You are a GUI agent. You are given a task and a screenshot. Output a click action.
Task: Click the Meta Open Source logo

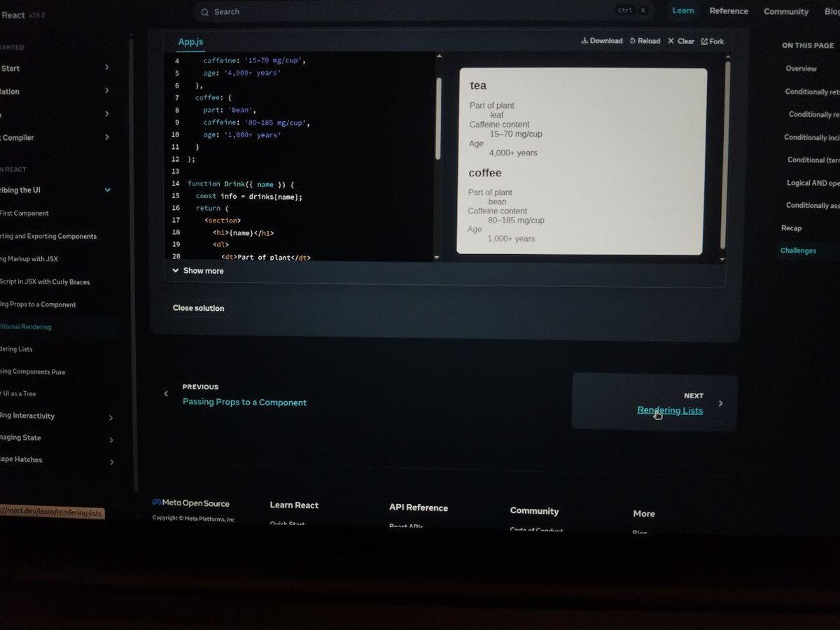tap(190, 503)
